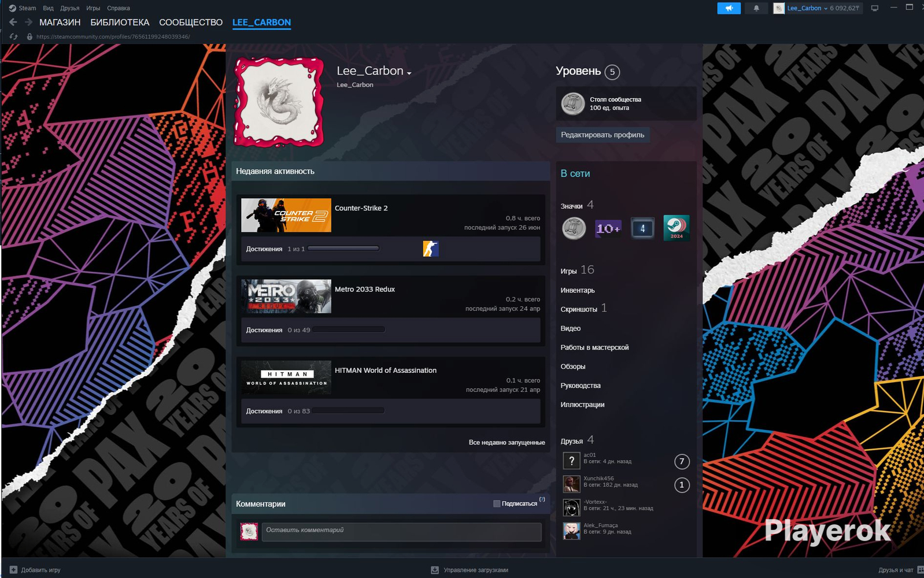Open Управление загрузками downloads manager
Image resolution: width=924 pixels, height=578 pixels.
tap(470, 570)
